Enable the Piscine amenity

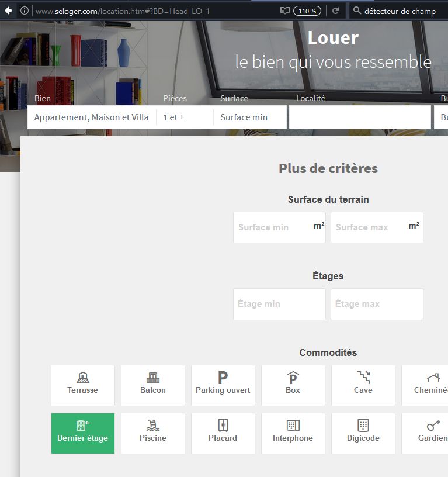(153, 433)
